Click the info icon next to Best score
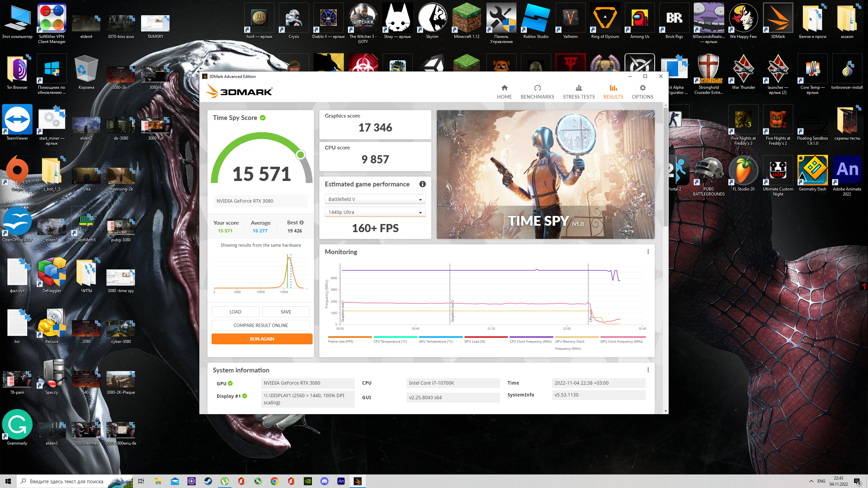The image size is (868, 488). click(301, 223)
